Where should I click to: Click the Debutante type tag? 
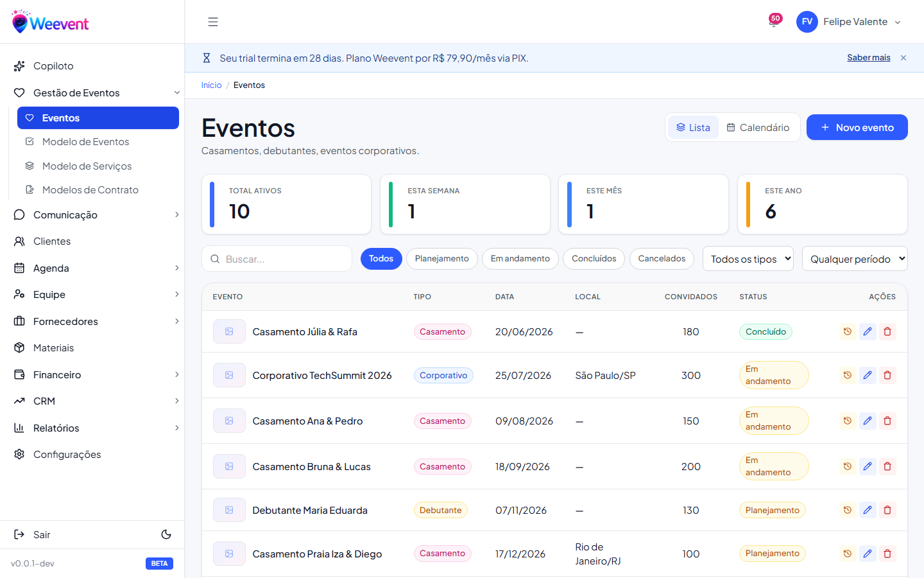coord(440,510)
